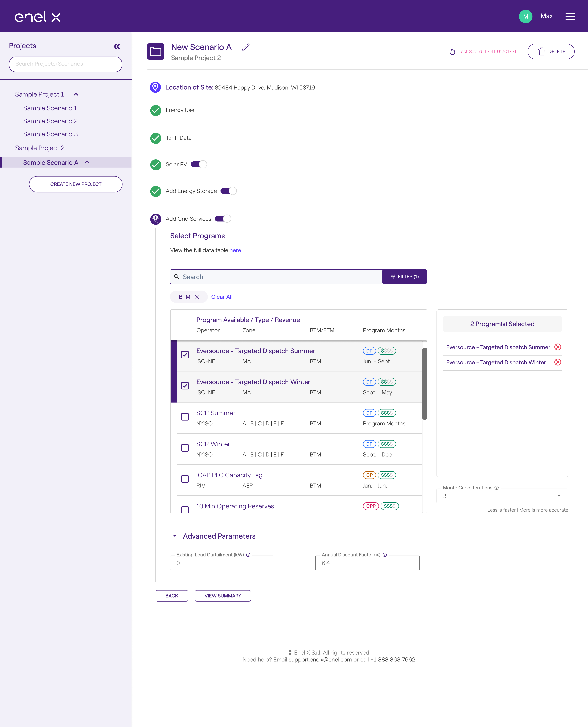The height and width of the screenshot is (727, 588).
Task: Check the ICAP PLC Capacity Tag program
Action: pyautogui.click(x=185, y=479)
